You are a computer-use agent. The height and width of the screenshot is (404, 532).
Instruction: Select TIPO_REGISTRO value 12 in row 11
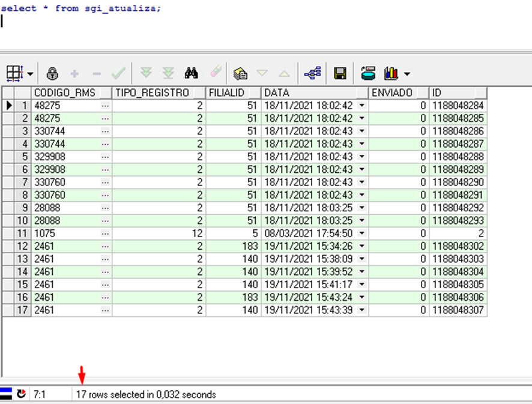pos(159,234)
